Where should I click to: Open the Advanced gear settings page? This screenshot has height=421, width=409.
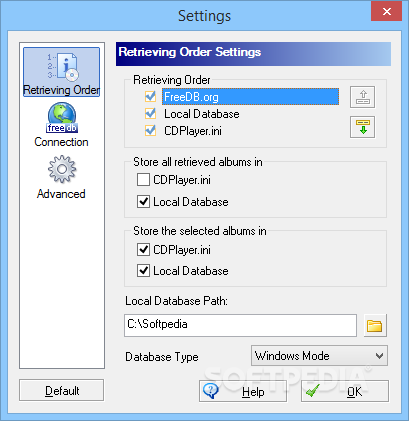coord(61,177)
